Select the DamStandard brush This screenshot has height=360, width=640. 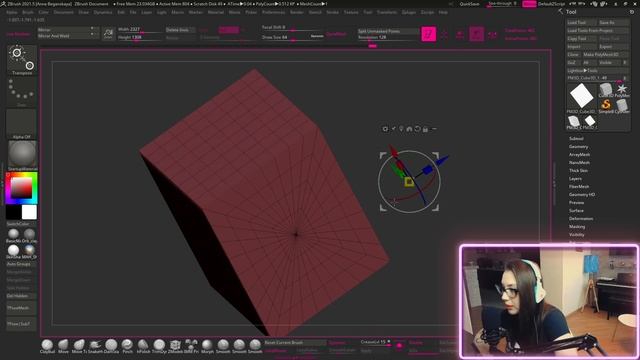[x=111, y=345]
